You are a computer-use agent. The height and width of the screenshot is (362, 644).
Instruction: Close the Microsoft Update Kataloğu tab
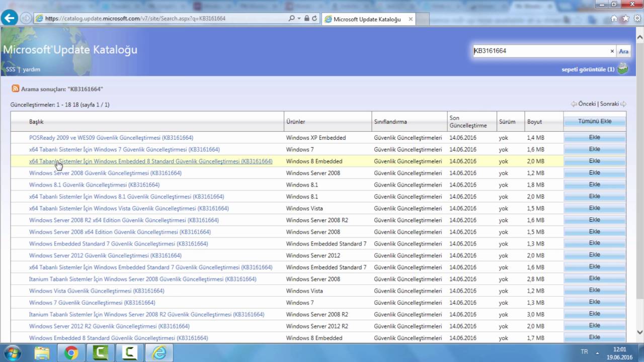pyautogui.click(x=411, y=19)
